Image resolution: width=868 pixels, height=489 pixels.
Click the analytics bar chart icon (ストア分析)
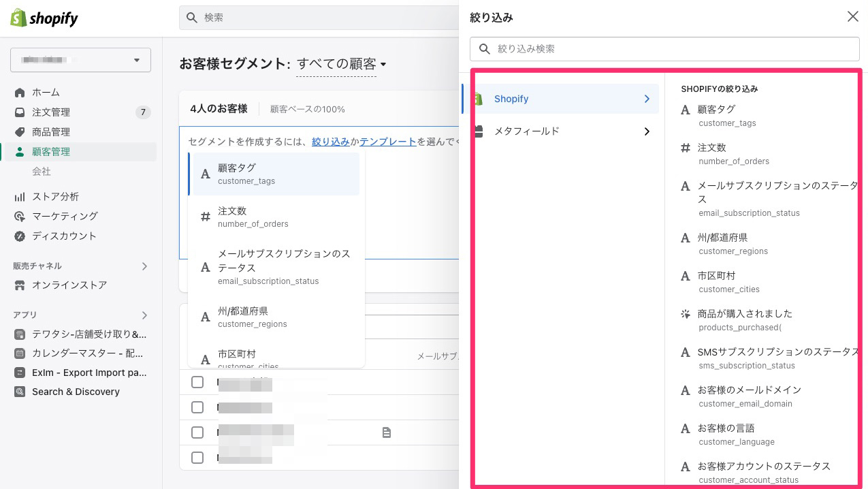click(20, 197)
